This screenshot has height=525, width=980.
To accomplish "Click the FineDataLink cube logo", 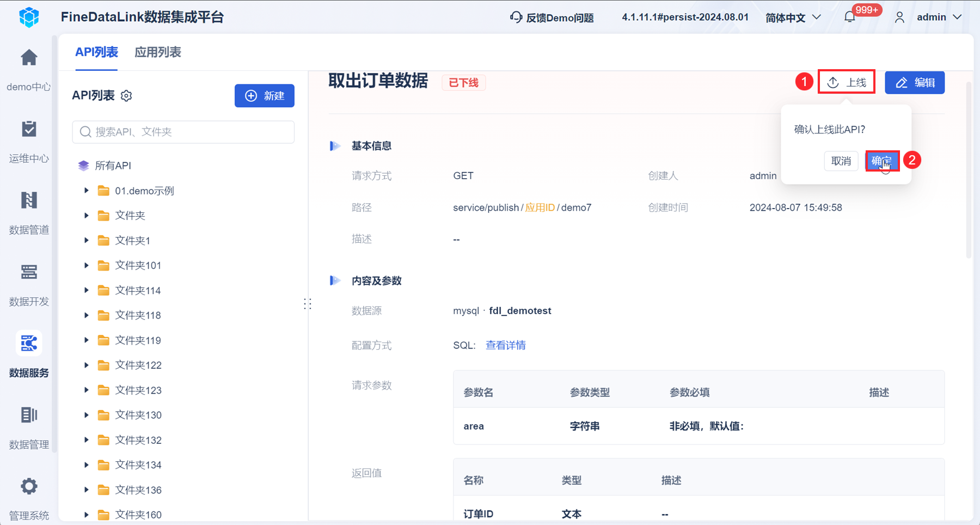I will pyautogui.click(x=29, y=17).
